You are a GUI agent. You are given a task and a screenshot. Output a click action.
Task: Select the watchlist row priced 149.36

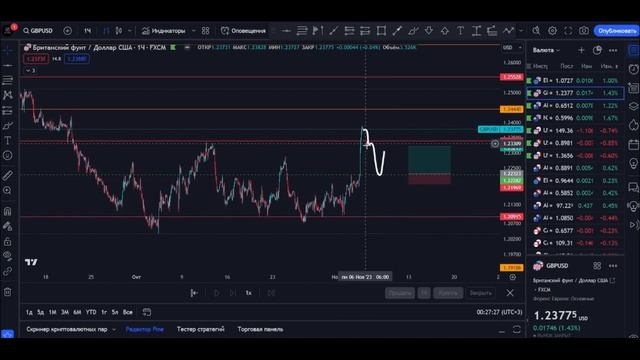pos(575,131)
